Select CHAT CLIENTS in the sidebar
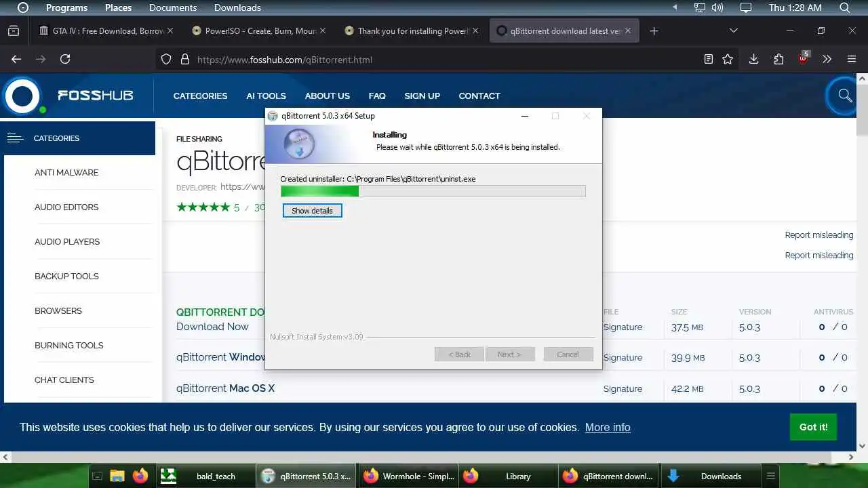Viewport: 868px width, 488px height. (64, 380)
